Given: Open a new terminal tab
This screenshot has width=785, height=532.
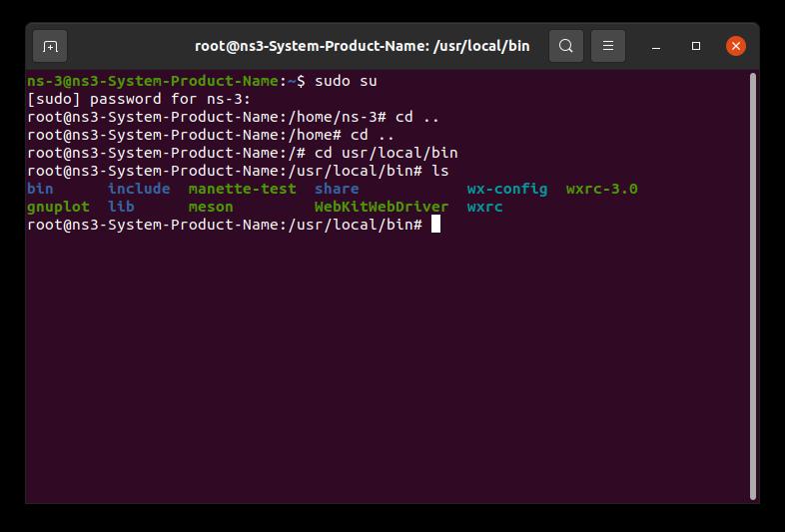Looking at the screenshot, I should tap(50, 46).
